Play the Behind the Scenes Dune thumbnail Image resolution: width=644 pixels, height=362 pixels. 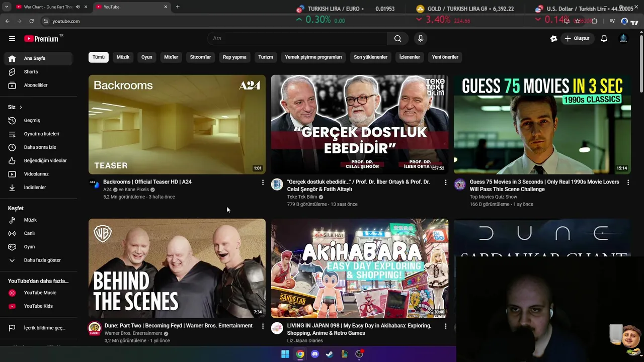coord(177,268)
